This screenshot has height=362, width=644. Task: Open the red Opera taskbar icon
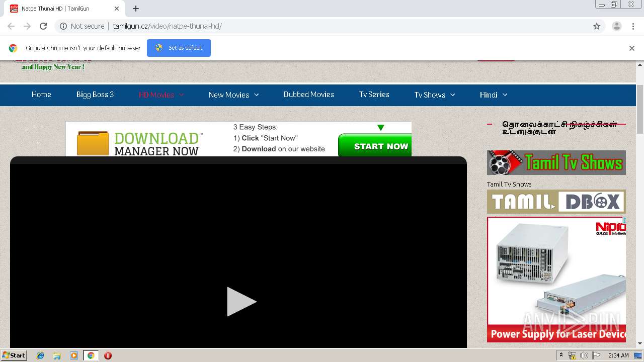click(x=108, y=355)
